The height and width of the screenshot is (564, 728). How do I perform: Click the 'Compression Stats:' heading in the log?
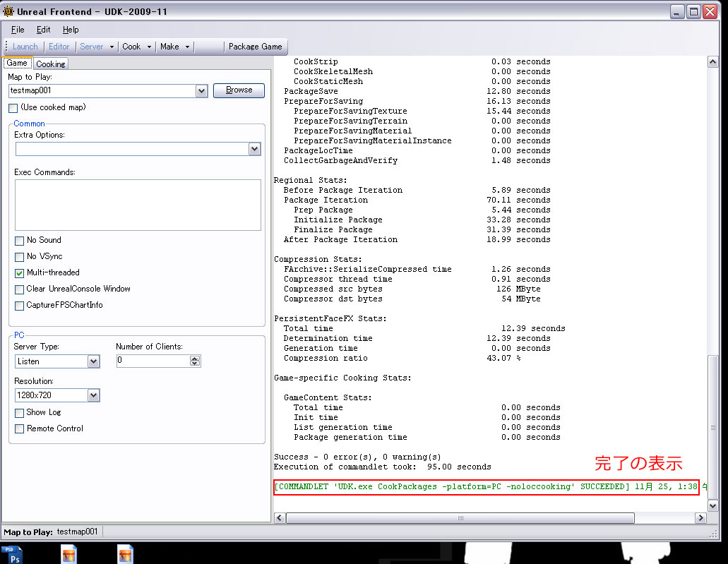click(x=318, y=259)
